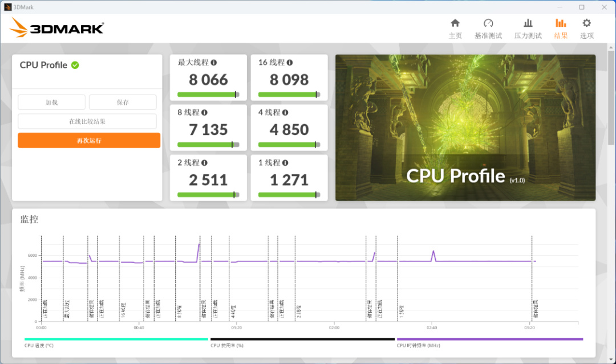Viewport: 616px width, 364px height.
Task: Click the 3DMark logo
Action: (x=56, y=28)
